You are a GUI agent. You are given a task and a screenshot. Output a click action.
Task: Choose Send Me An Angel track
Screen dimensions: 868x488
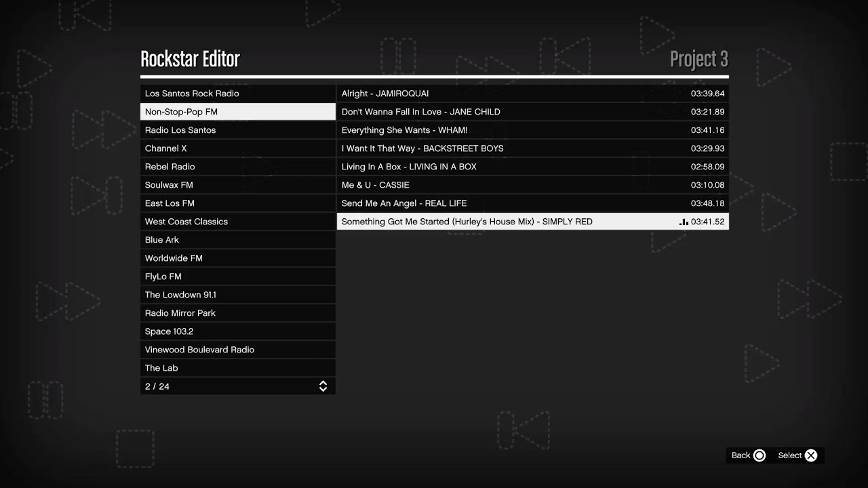pos(533,203)
